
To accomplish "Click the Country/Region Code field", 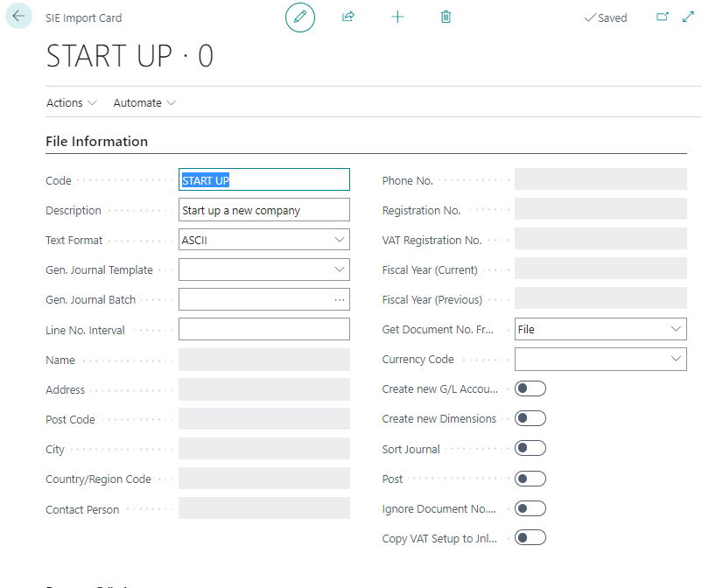I will (x=263, y=479).
